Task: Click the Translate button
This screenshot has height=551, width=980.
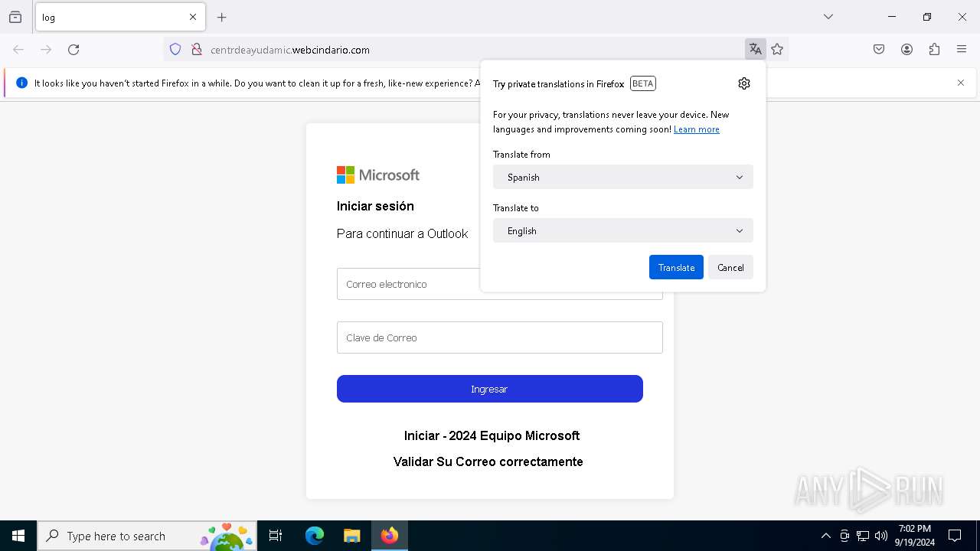Action: click(x=676, y=267)
